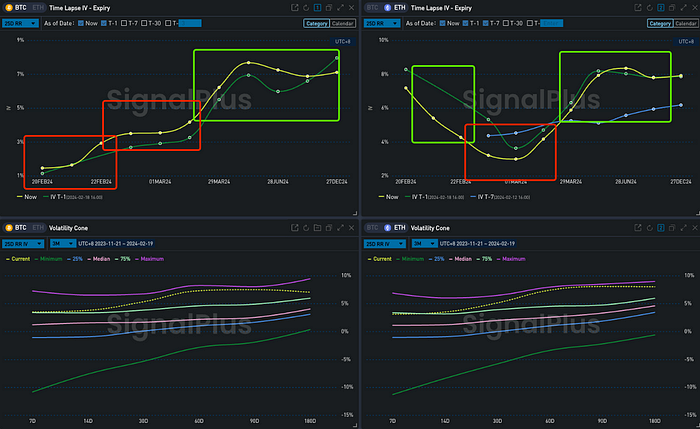Click the export icon in BTC Time Lapse panel

click(x=295, y=7)
